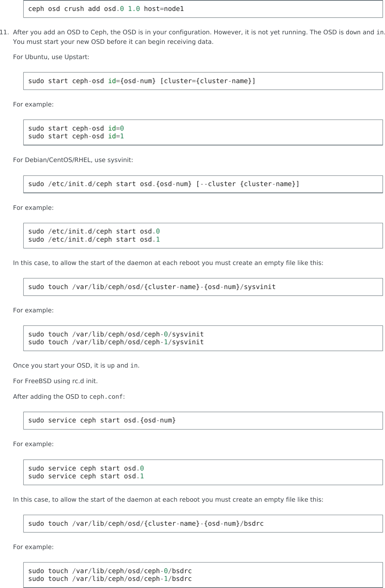Screen dimensions: 385x588
Task: Click the '/etc/init.d/ceph start osd.1' line
Action: (x=94, y=240)
